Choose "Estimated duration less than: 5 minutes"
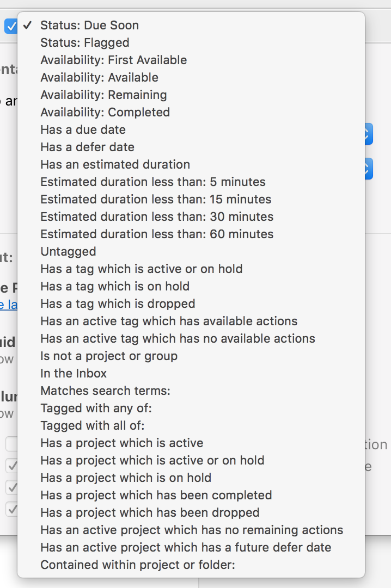The width and height of the screenshot is (391, 588). click(x=152, y=182)
